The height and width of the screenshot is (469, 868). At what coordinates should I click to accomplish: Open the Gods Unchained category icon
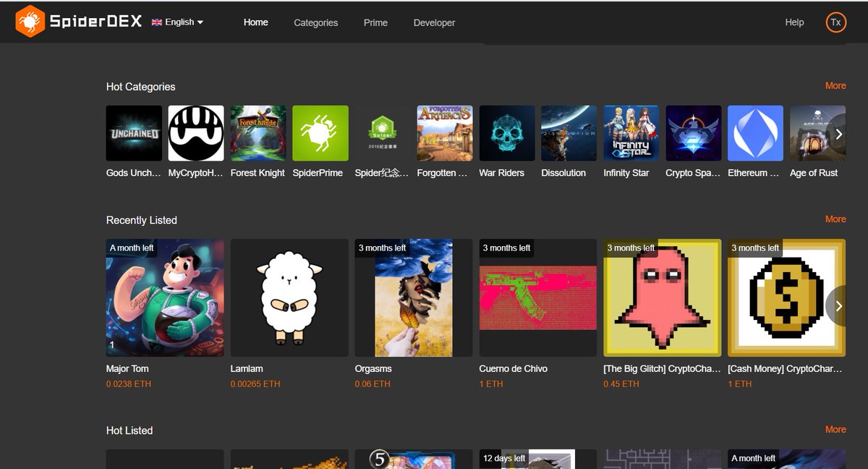pyautogui.click(x=134, y=133)
